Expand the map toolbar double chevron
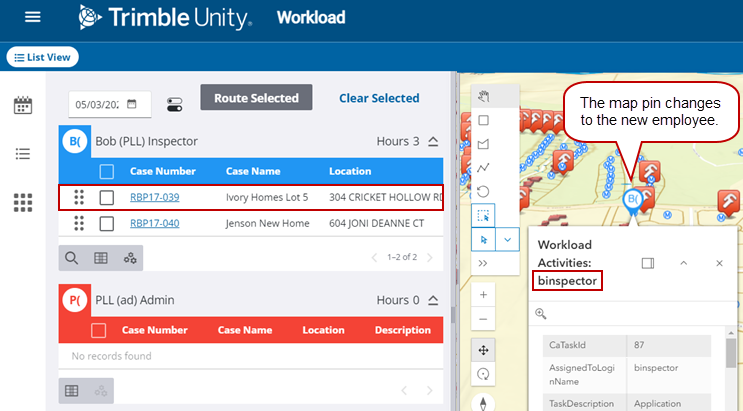 [483, 263]
